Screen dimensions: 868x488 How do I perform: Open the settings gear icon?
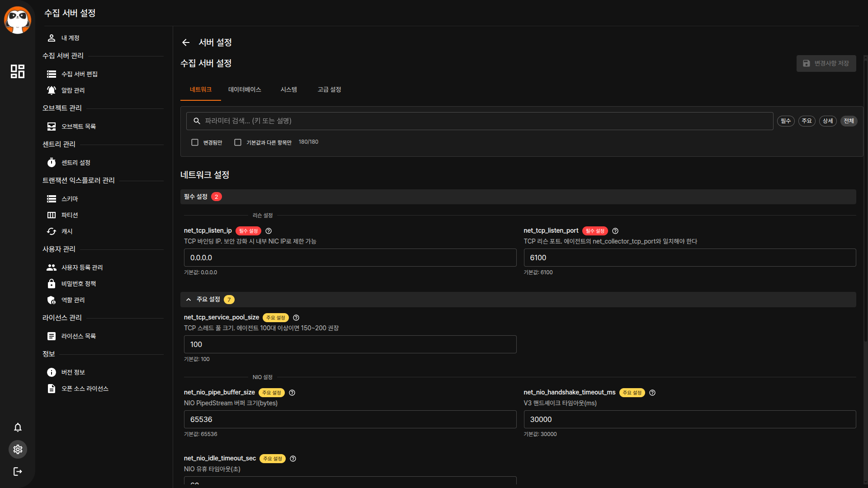(18, 450)
